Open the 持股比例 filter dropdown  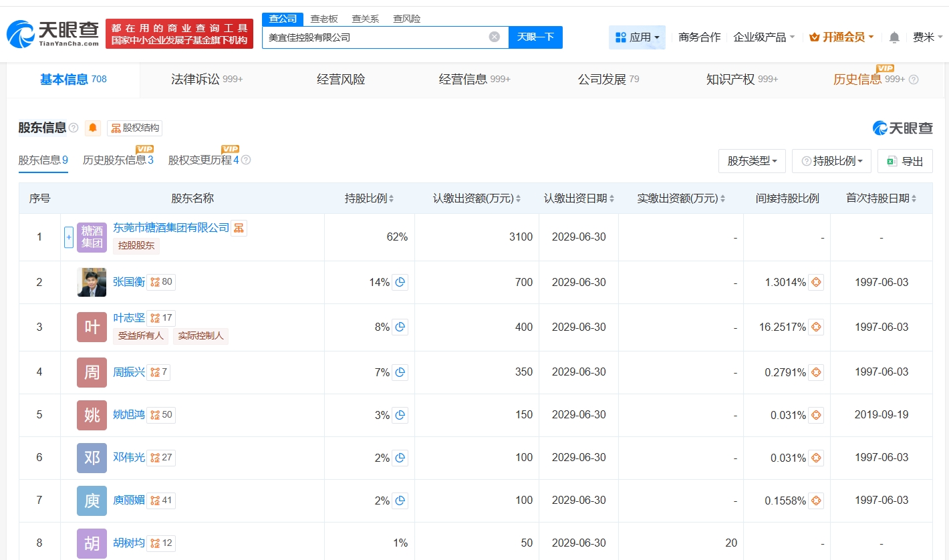click(831, 161)
